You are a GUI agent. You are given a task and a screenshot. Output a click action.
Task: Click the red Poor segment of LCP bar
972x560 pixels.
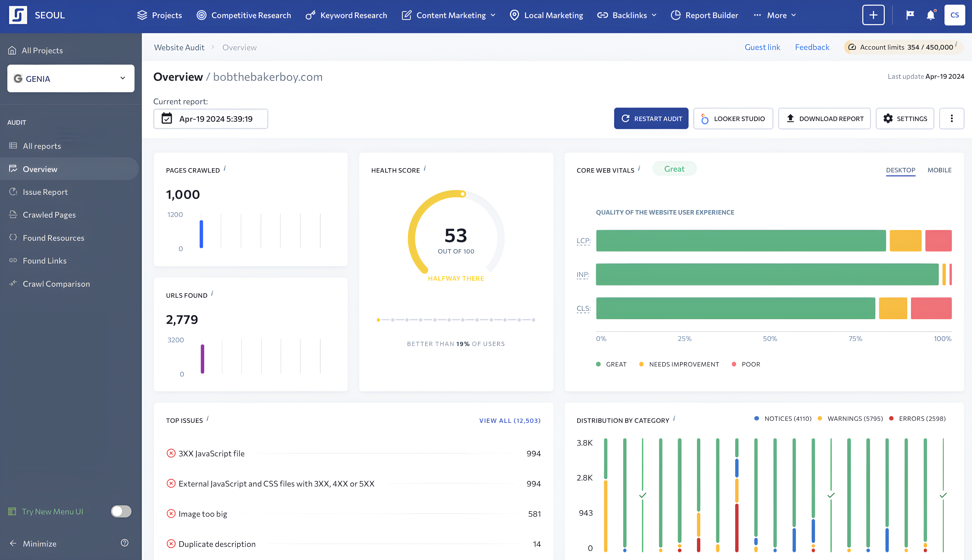(x=938, y=241)
